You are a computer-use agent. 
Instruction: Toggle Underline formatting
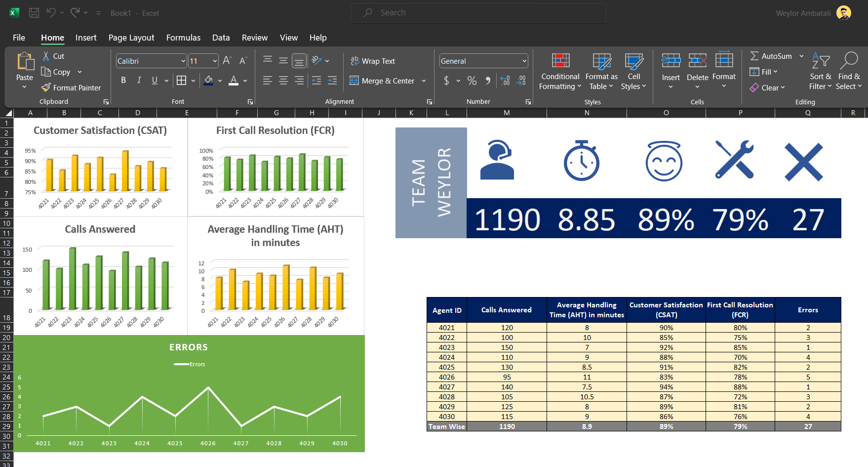click(155, 80)
